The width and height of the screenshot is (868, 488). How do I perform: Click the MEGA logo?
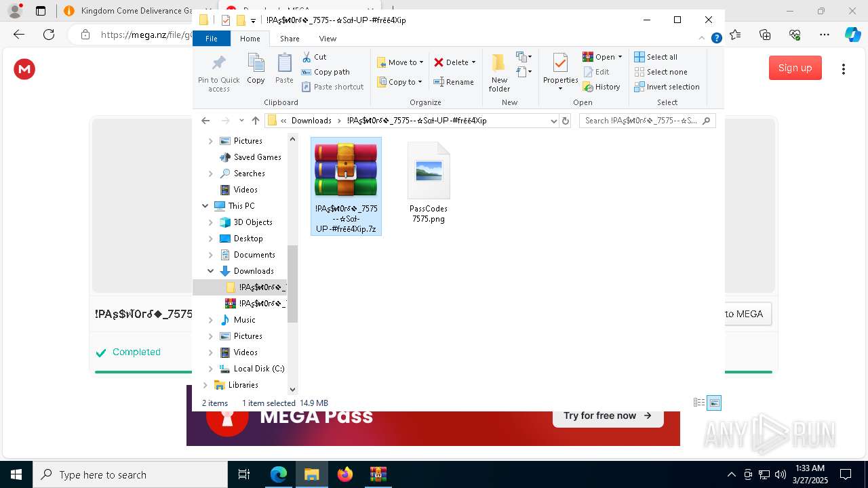24,68
